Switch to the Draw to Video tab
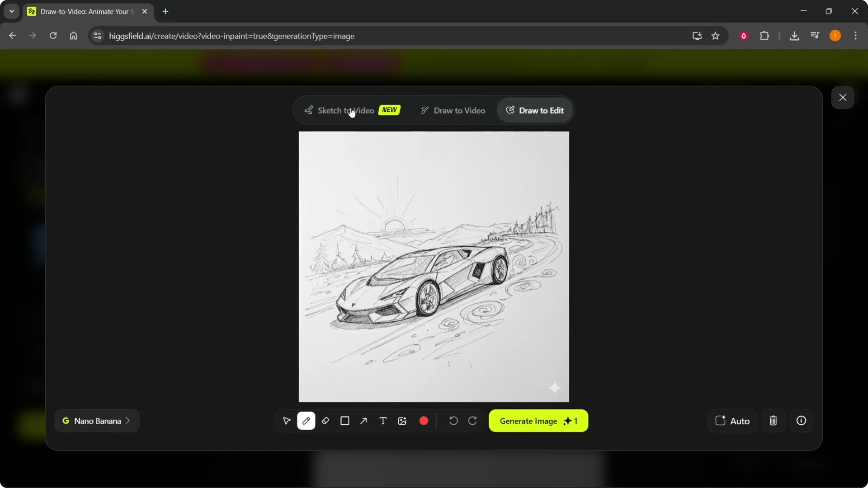The image size is (868, 488). tap(459, 110)
